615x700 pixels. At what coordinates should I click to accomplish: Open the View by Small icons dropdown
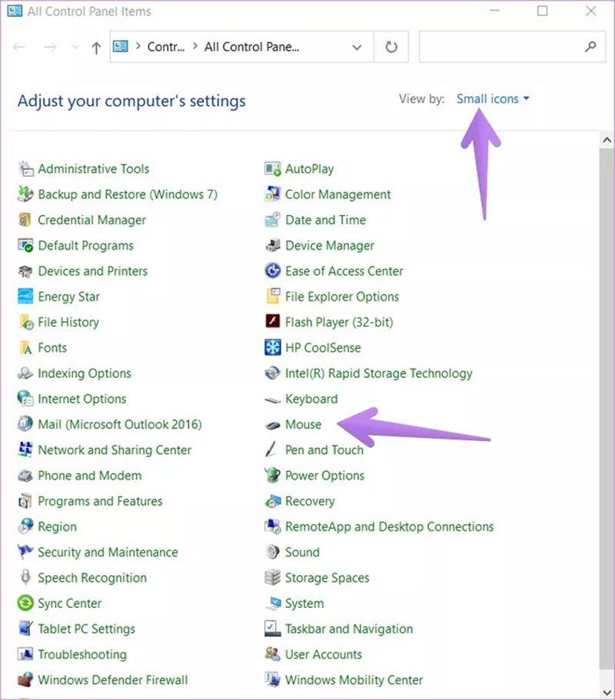click(x=493, y=98)
